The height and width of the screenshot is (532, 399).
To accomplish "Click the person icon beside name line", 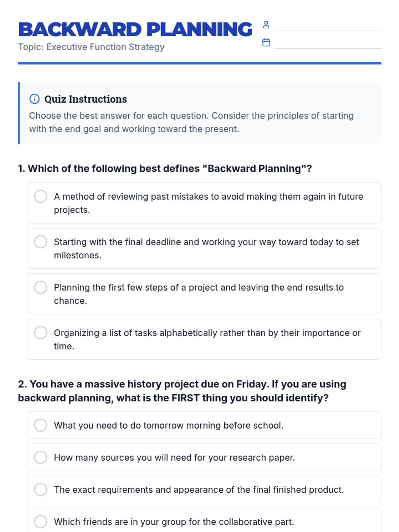I will pos(266,25).
